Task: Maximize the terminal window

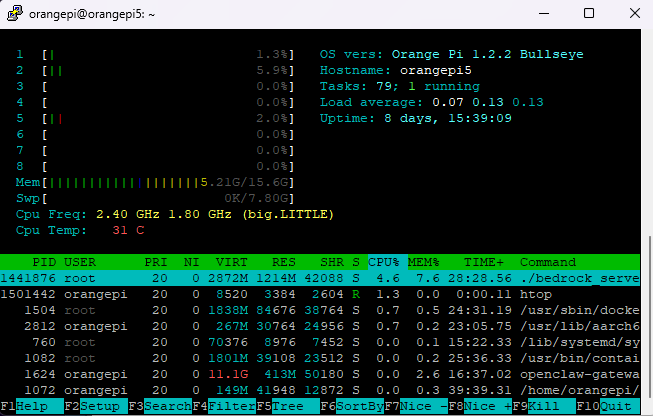Action: point(589,14)
